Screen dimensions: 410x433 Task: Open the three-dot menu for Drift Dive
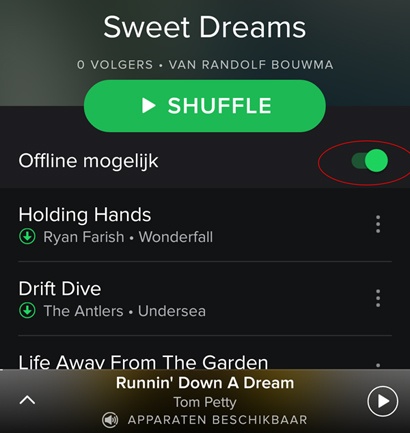click(x=378, y=298)
